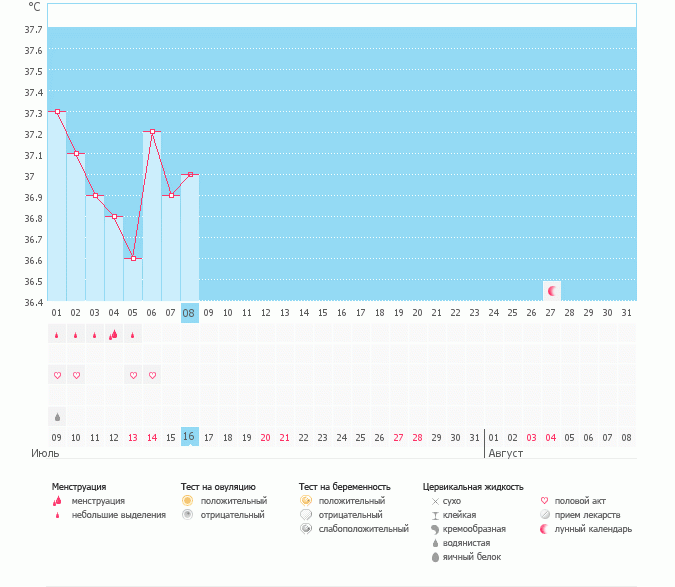The image size is (675, 587).
Task: Click the light discharge drop under day 05
Action: (133, 335)
